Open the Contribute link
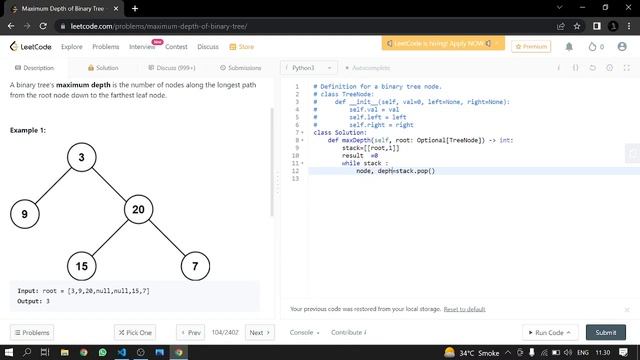 click(x=349, y=333)
